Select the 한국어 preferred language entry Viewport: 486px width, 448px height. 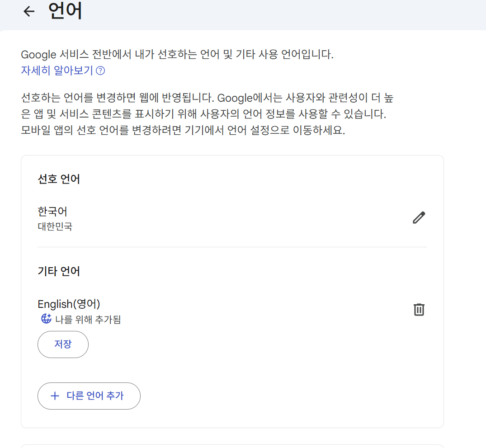pos(52,212)
